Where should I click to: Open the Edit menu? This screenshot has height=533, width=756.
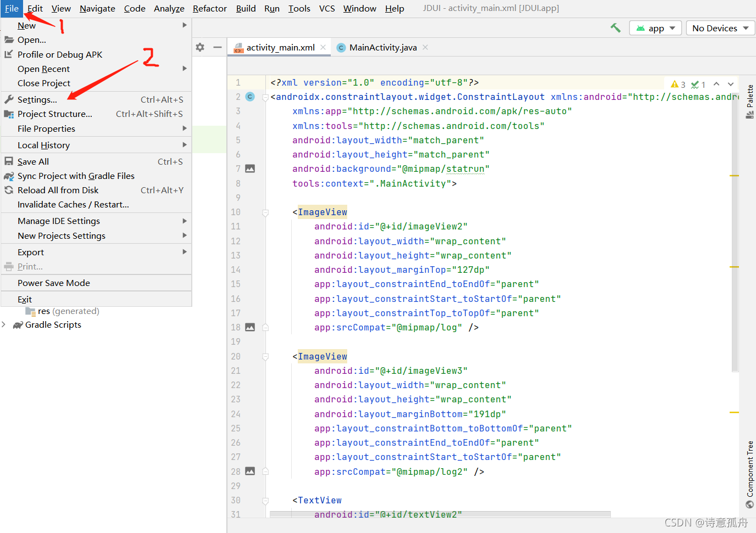[35, 8]
